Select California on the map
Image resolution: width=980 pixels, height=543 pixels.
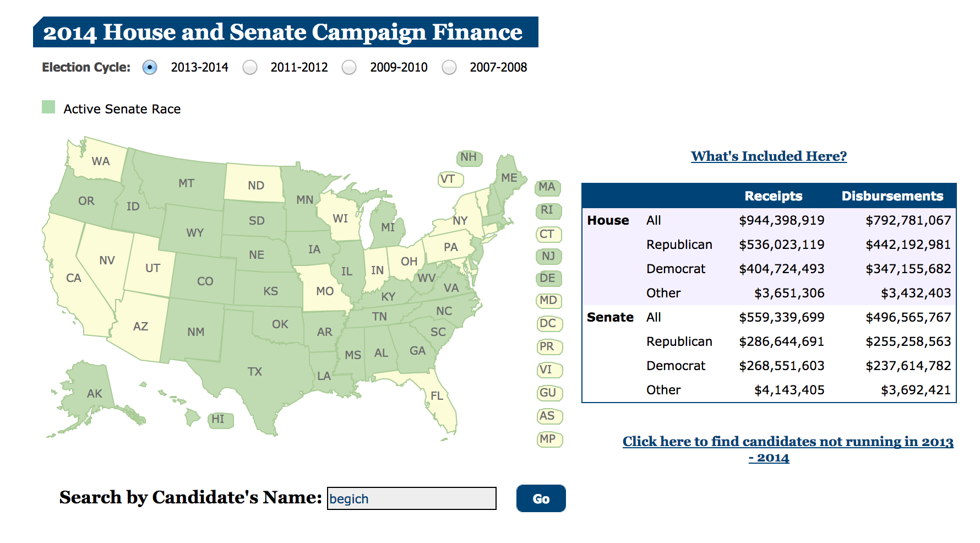pos(74,278)
